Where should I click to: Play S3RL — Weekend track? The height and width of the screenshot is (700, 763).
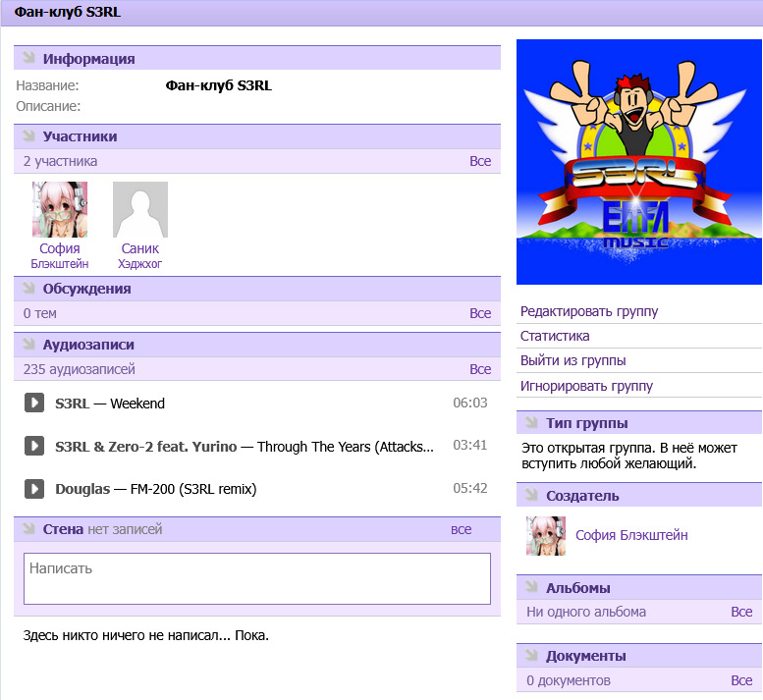[34, 403]
